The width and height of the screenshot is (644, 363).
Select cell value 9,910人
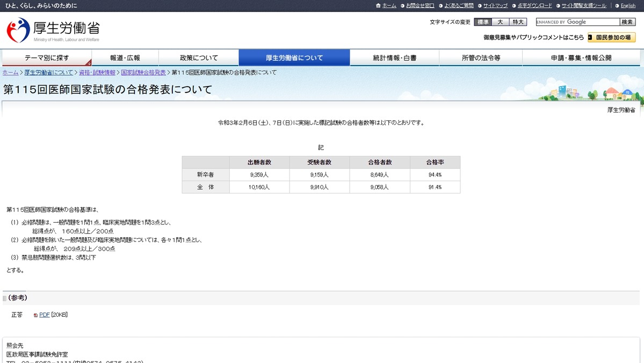click(x=319, y=187)
